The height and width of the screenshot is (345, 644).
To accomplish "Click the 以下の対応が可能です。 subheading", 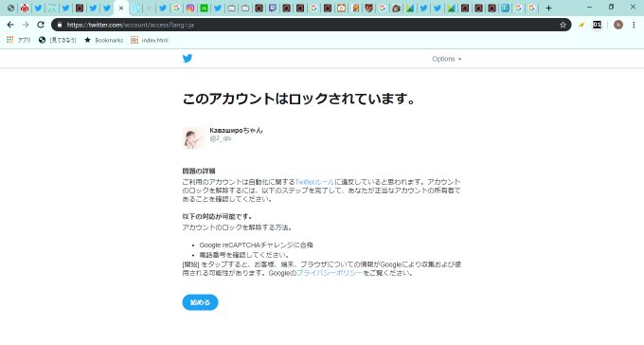I will pyautogui.click(x=217, y=216).
